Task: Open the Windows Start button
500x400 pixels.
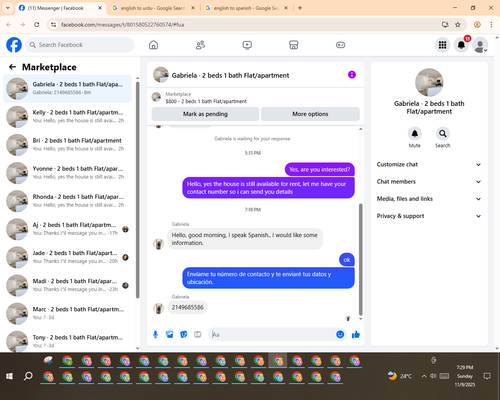Action: pos(10,376)
